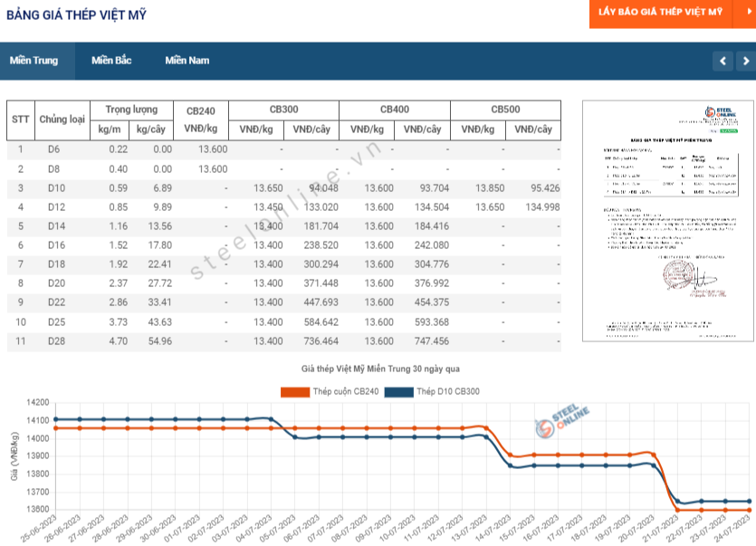Click the 14-07-2023 date label on chart
Viewport: 756px width, 546px height.
tap(493, 529)
